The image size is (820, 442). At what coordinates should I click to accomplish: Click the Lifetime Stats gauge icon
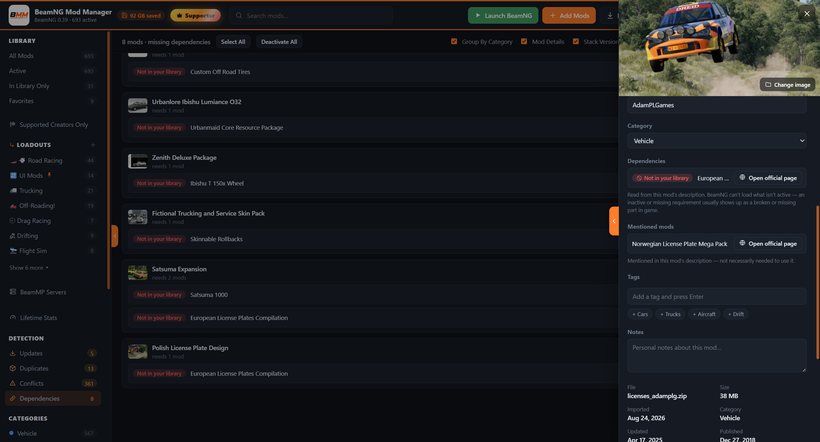tap(13, 318)
